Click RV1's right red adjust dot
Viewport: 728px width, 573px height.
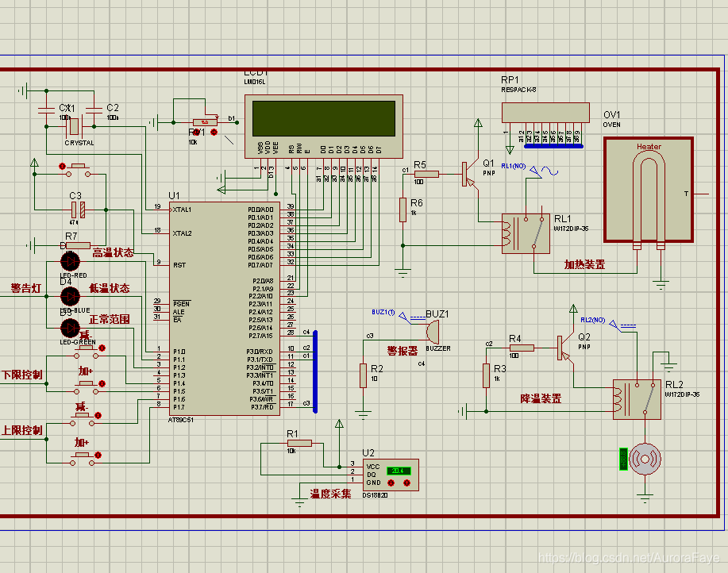point(214,133)
